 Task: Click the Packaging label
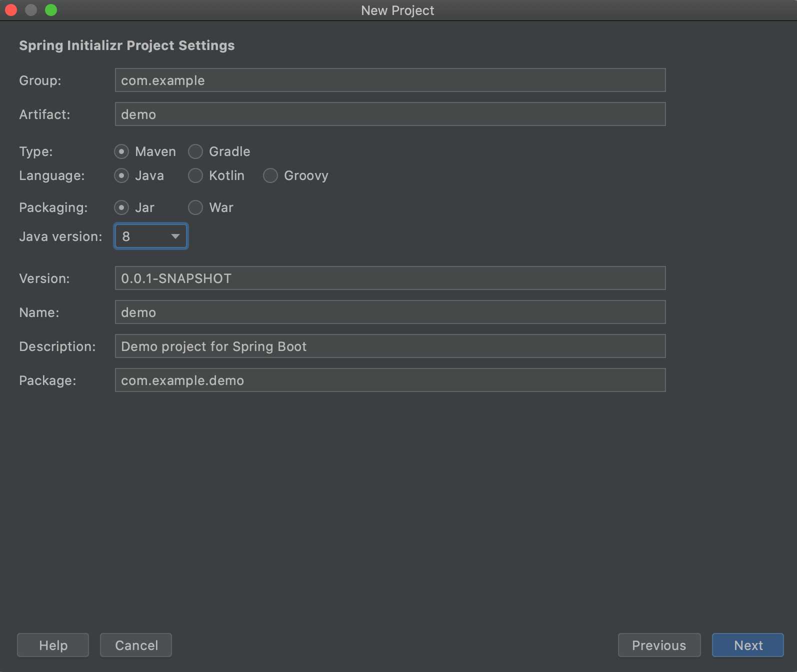point(53,207)
